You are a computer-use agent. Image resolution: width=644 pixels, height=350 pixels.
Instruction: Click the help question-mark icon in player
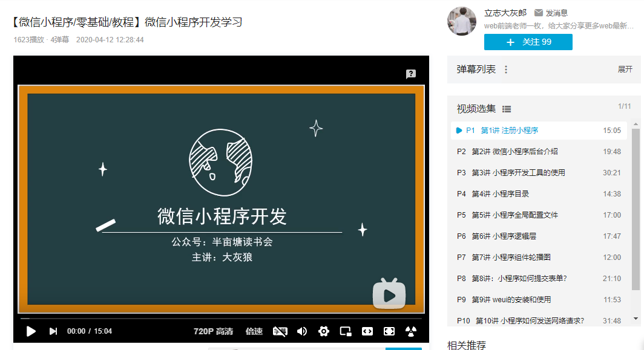[x=411, y=74]
